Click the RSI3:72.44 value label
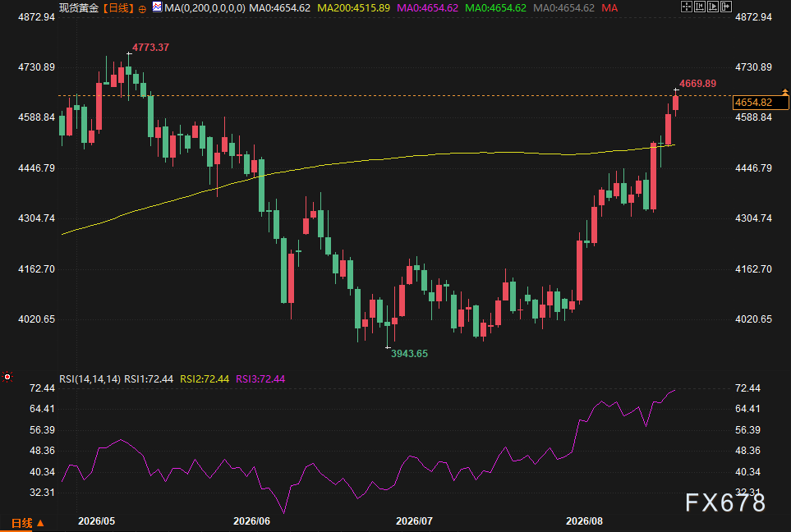Viewport: 791px width, 532px height. coord(260,378)
